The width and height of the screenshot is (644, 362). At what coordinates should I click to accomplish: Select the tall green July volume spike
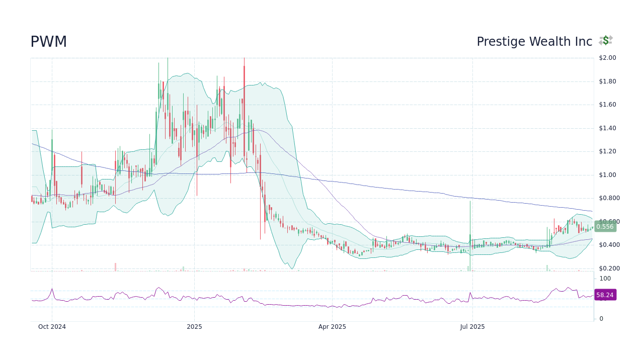coord(470,264)
